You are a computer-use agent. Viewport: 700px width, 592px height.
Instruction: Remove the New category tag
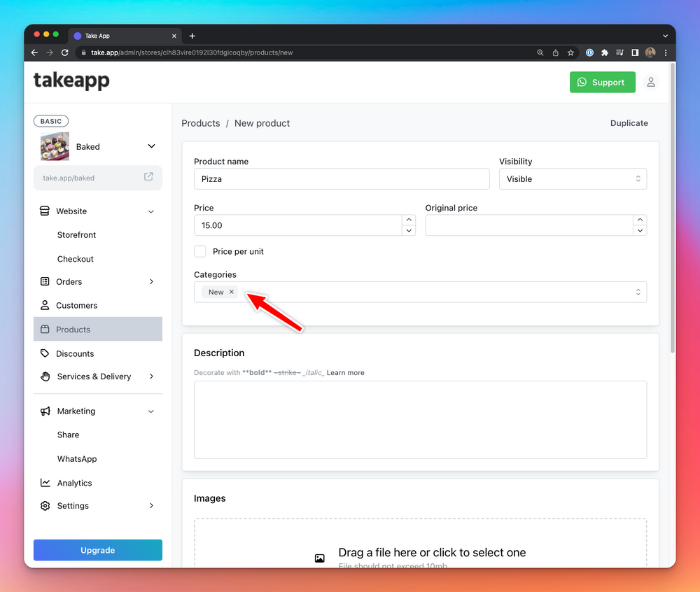tap(231, 292)
